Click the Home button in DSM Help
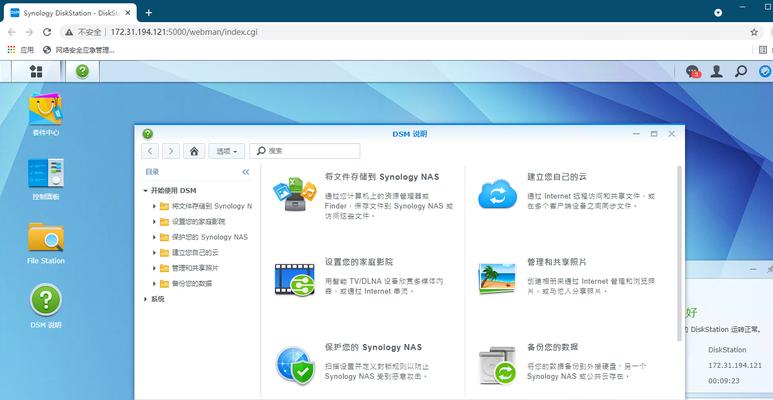 pos(194,151)
